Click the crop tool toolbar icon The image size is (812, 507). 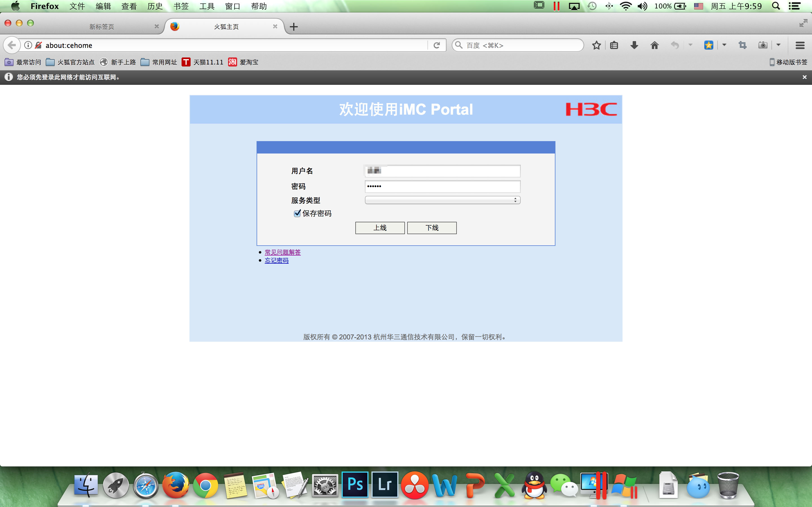(743, 45)
